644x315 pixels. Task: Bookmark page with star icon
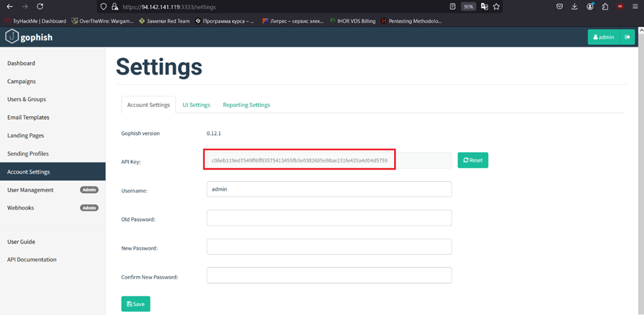(x=496, y=7)
